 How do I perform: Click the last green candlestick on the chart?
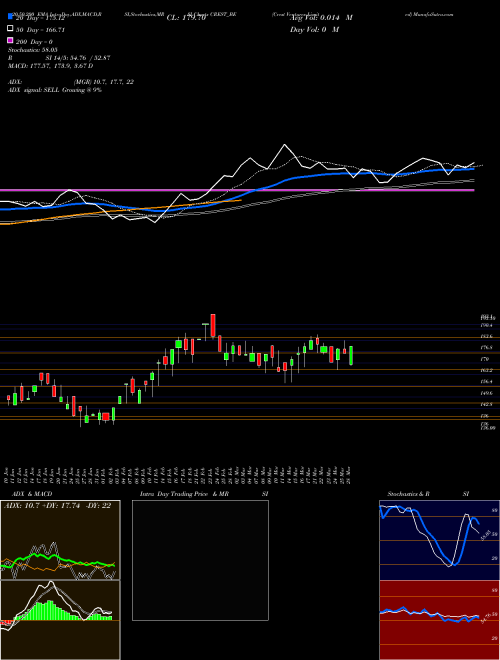click(x=351, y=356)
